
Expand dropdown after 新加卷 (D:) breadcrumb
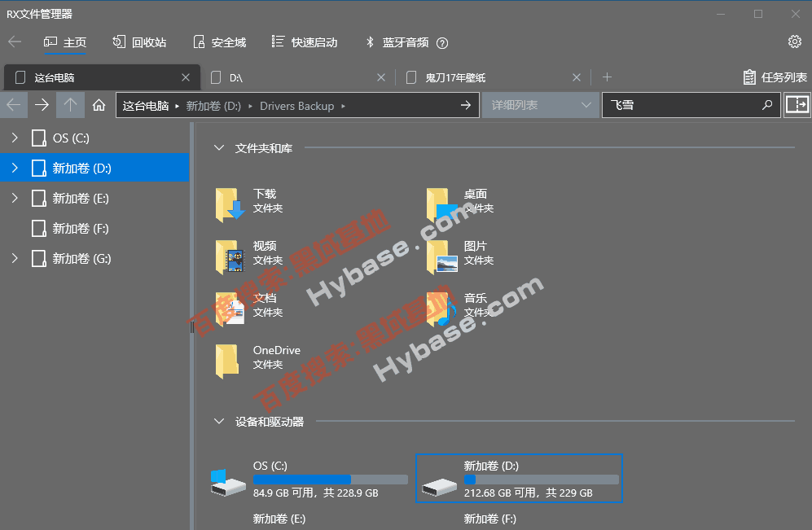tap(250, 106)
